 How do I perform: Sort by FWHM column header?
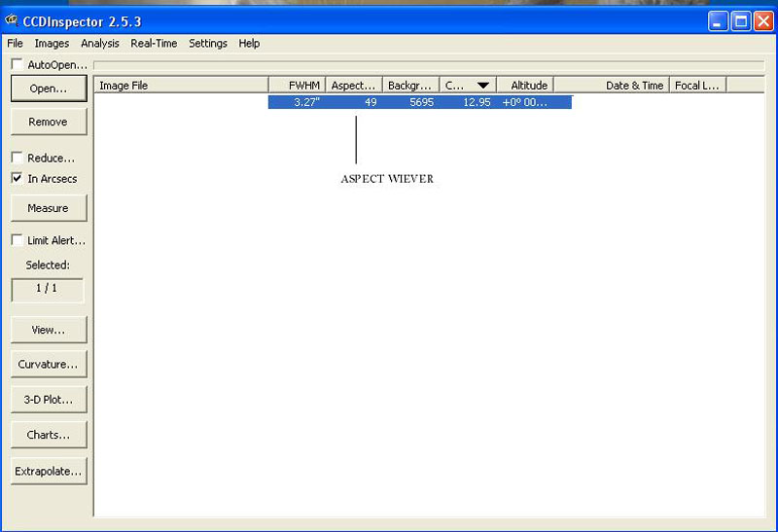297,86
